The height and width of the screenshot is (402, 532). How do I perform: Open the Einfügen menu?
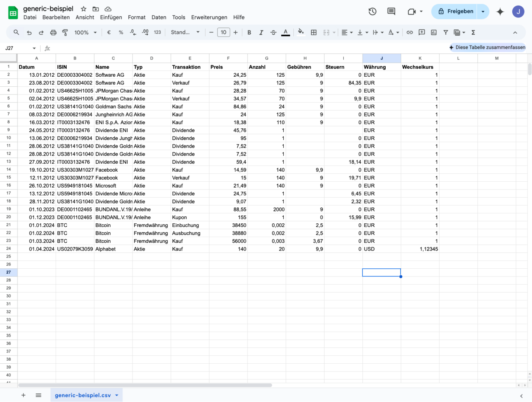click(111, 17)
